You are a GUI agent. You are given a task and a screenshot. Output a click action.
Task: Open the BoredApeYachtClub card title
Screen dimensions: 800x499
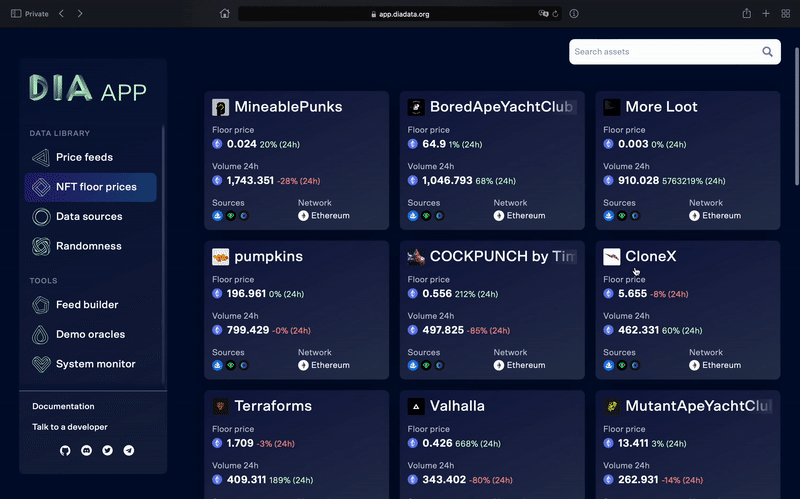[503, 107]
